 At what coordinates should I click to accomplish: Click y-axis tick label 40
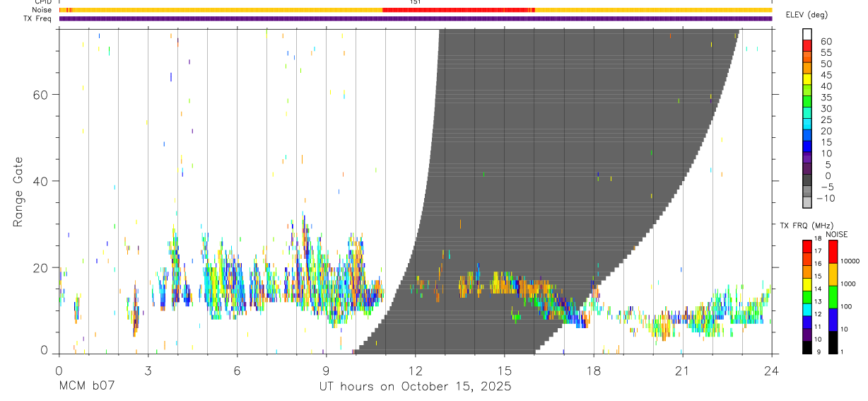pyautogui.click(x=42, y=181)
